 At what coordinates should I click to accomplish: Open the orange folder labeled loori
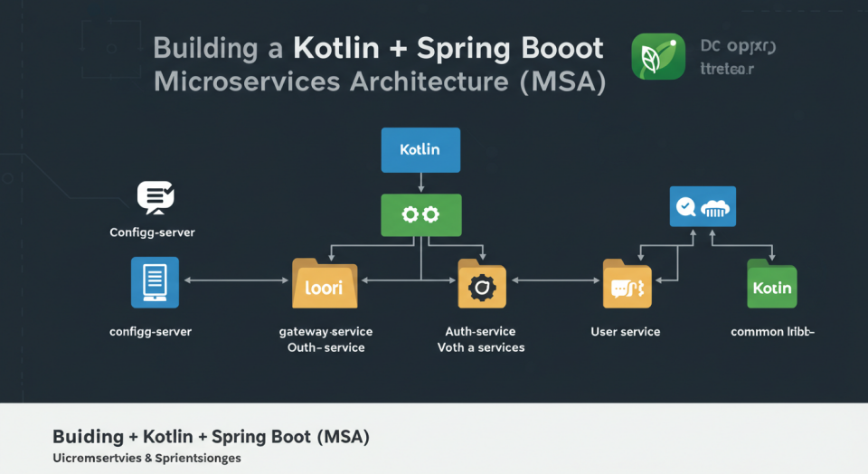(325, 283)
